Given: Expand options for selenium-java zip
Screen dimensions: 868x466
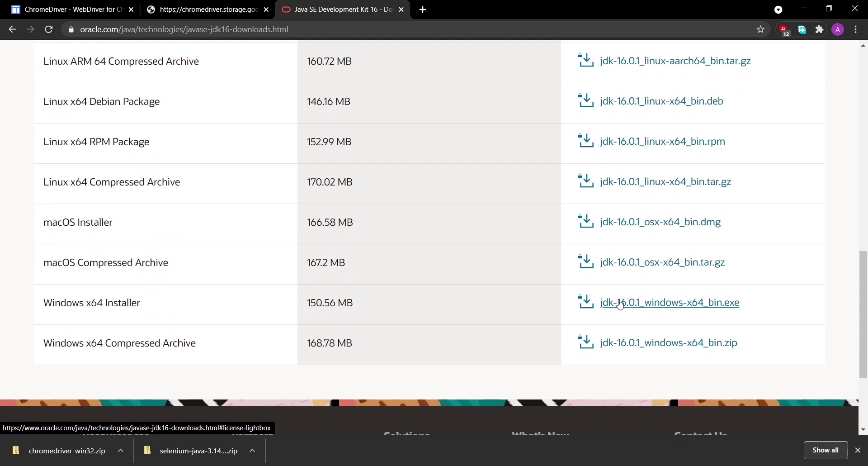Looking at the screenshot, I should [x=253, y=451].
